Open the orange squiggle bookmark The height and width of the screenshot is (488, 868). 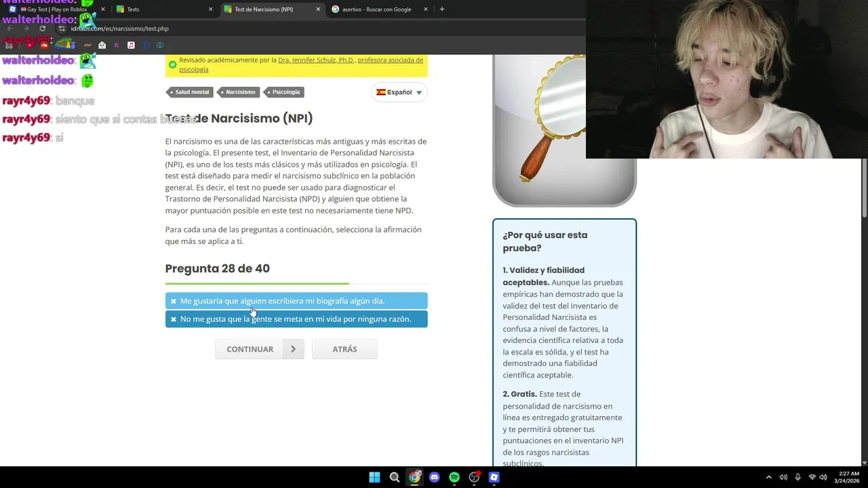point(87,45)
